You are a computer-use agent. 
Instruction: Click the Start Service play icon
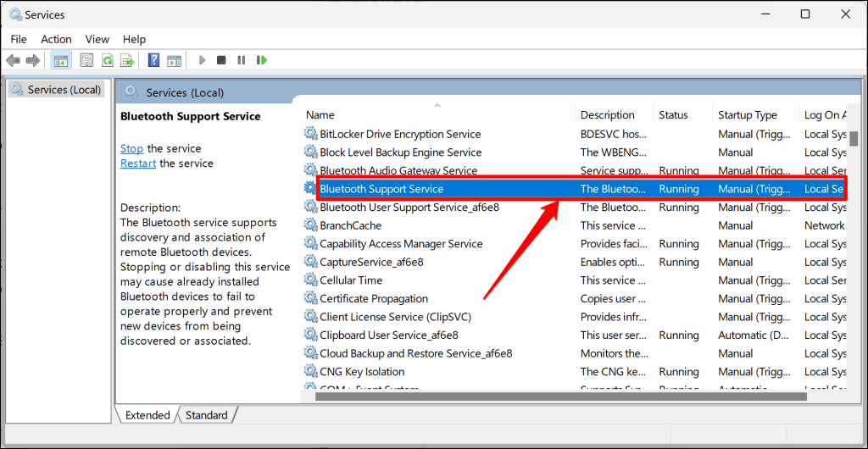202,60
